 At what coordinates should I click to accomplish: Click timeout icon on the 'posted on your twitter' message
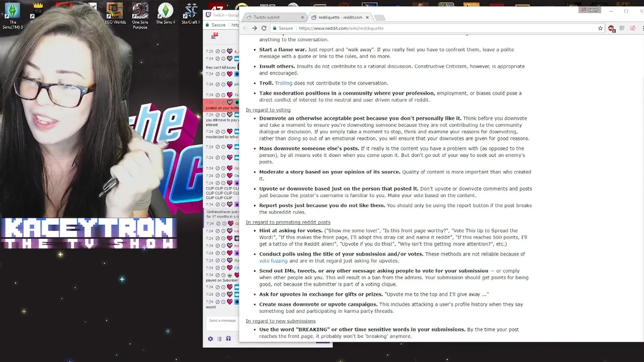(x=223, y=102)
